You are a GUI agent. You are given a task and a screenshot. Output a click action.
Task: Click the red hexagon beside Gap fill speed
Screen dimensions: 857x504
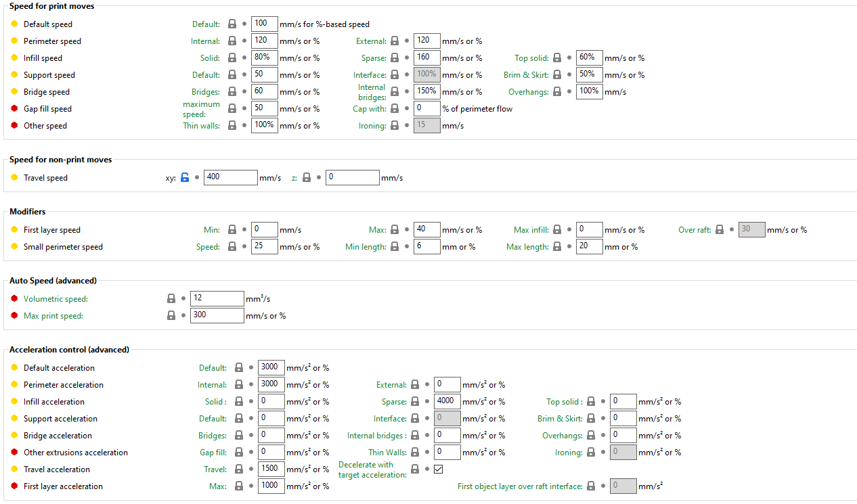(x=14, y=109)
